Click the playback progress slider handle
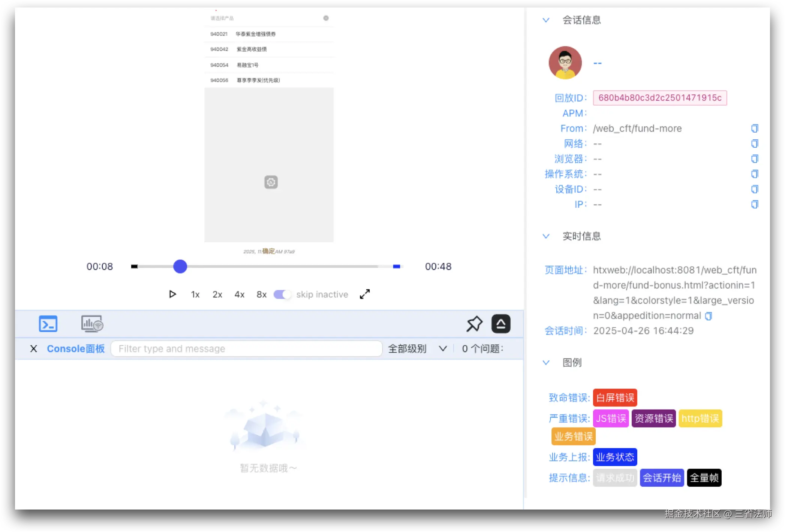The width and height of the screenshot is (785, 532). (180, 266)
